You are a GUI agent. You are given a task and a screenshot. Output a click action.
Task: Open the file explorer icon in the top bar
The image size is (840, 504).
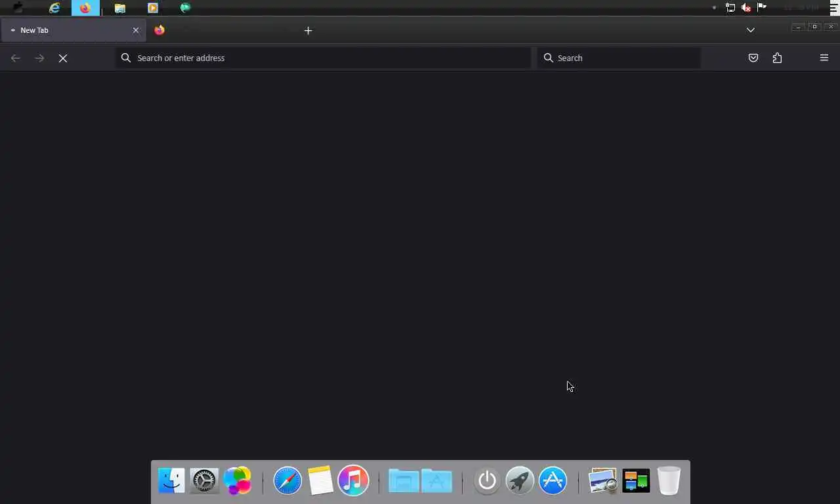(x=119, y=8)
